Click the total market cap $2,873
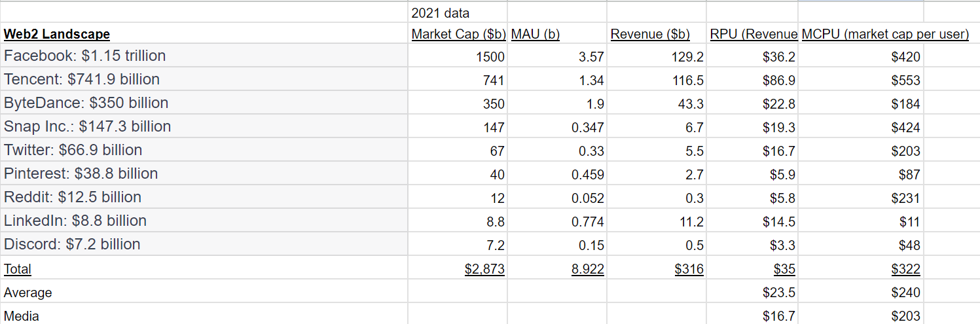The image size is (980, 324). point(485,269)
